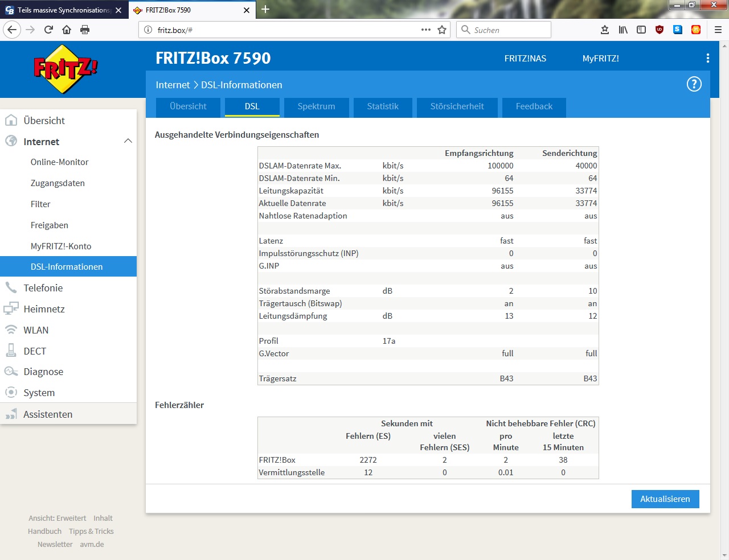Click the orange extension icon in toolbar
This screenshot has width=729, height=560.
point(696,30)
